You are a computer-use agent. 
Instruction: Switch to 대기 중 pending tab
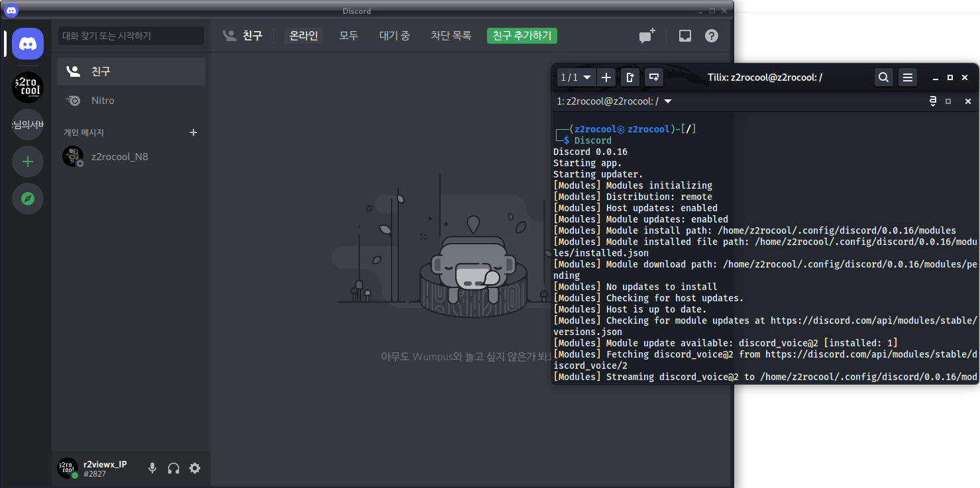(x=394, y=36)
